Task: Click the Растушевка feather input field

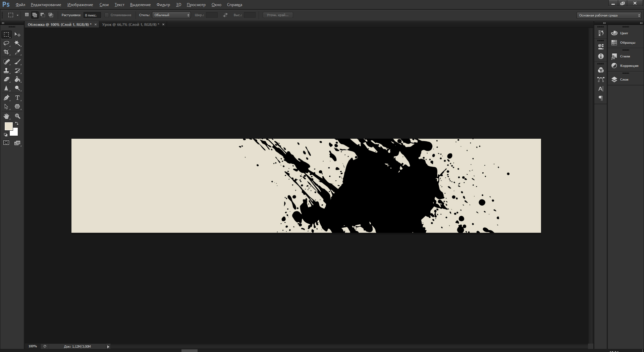Action: [92, 15]
